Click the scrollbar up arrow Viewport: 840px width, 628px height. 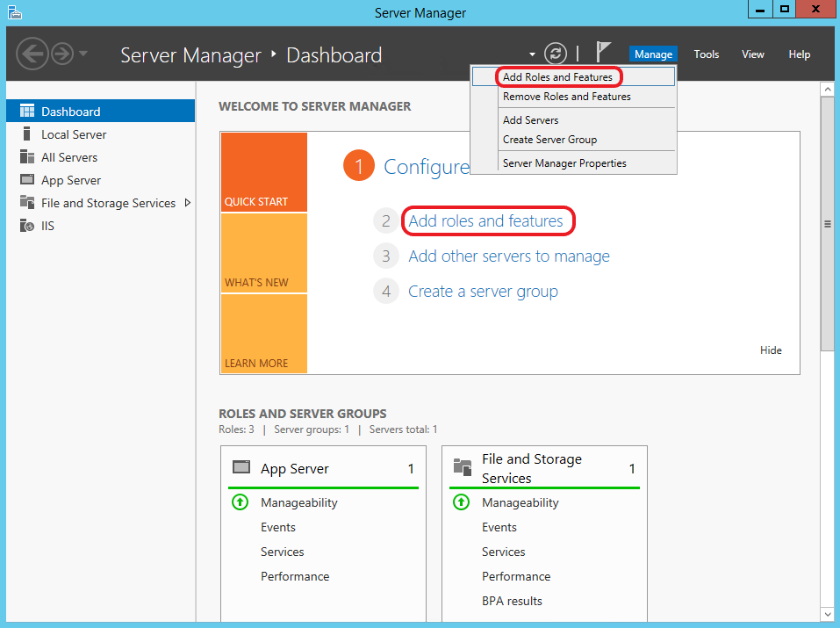click(828, 89)
